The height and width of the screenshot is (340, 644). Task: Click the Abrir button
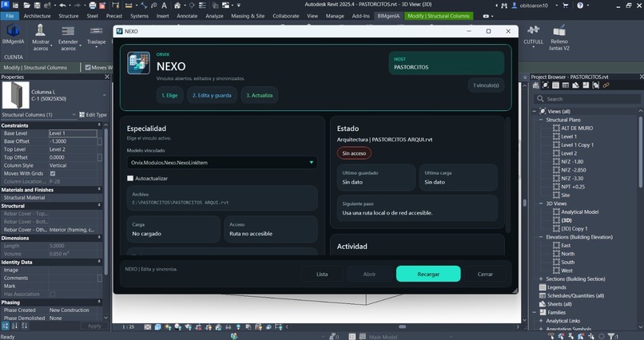click(369, 274)
